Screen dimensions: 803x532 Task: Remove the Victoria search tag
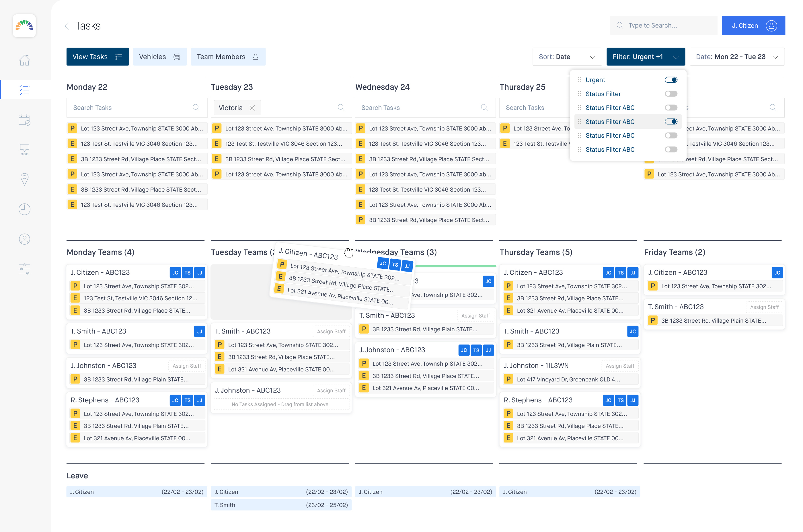[x=252, y=108]
